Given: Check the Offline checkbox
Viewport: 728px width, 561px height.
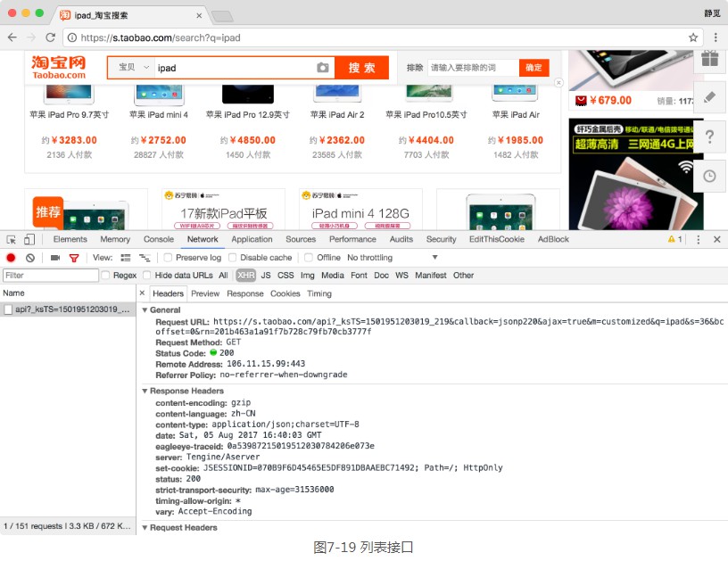Looking at the screenshot, I should pos(309,258).
